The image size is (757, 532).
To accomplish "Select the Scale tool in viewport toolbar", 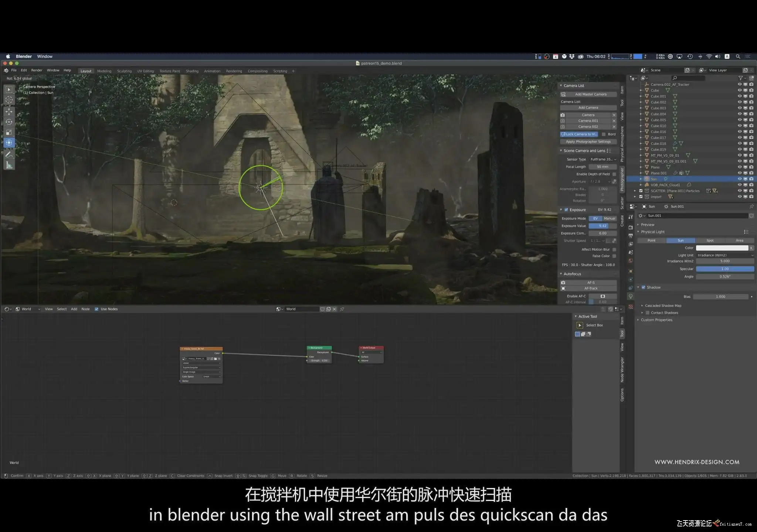I will coord(9,132).
